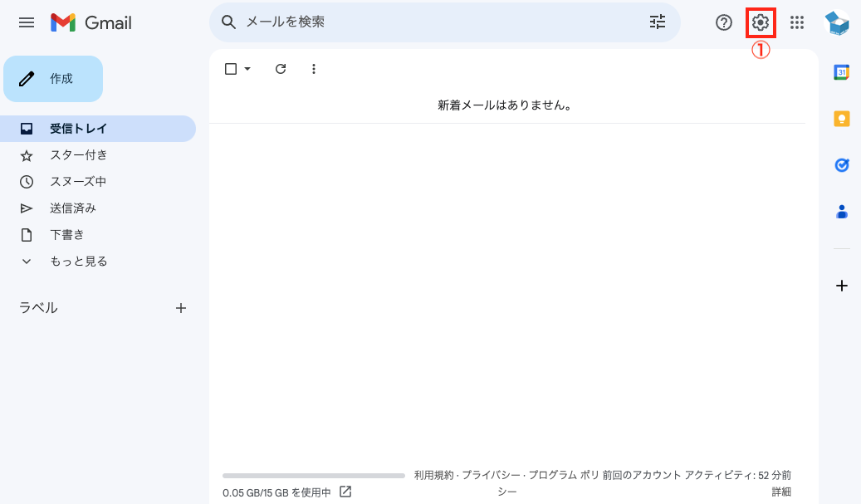Click the 利用規約 link

tap(433, 475)
